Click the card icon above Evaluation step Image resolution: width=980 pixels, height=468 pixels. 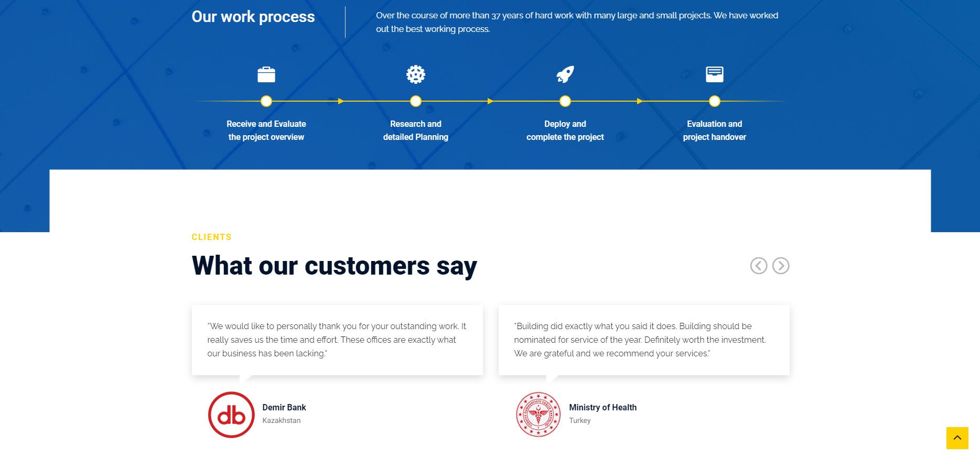tap(715, 74)
